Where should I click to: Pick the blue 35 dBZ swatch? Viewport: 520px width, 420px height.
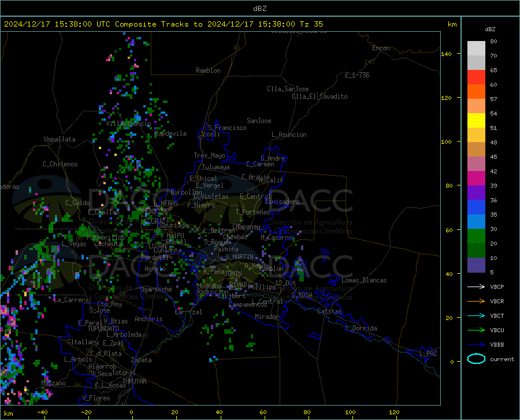[476, 207]
